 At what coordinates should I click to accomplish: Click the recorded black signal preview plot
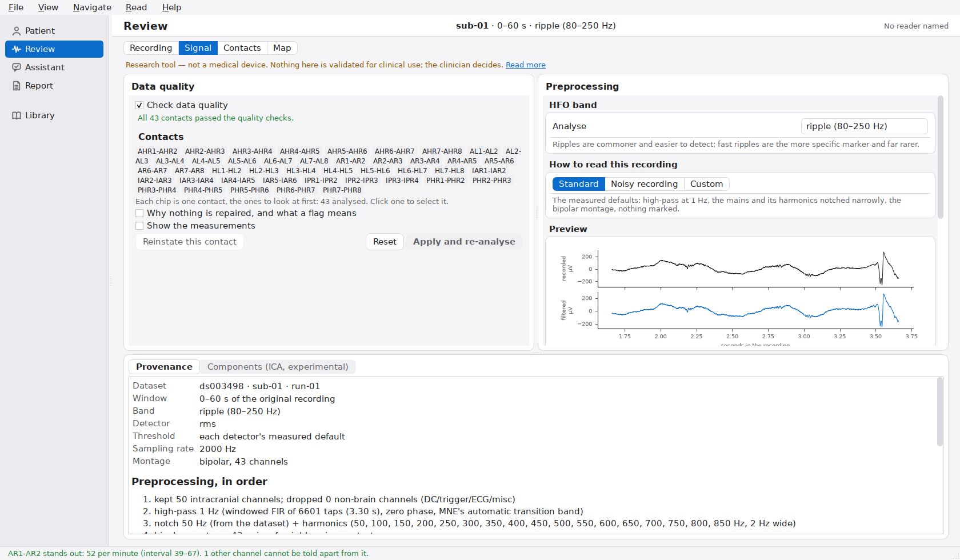pos(755,269)
